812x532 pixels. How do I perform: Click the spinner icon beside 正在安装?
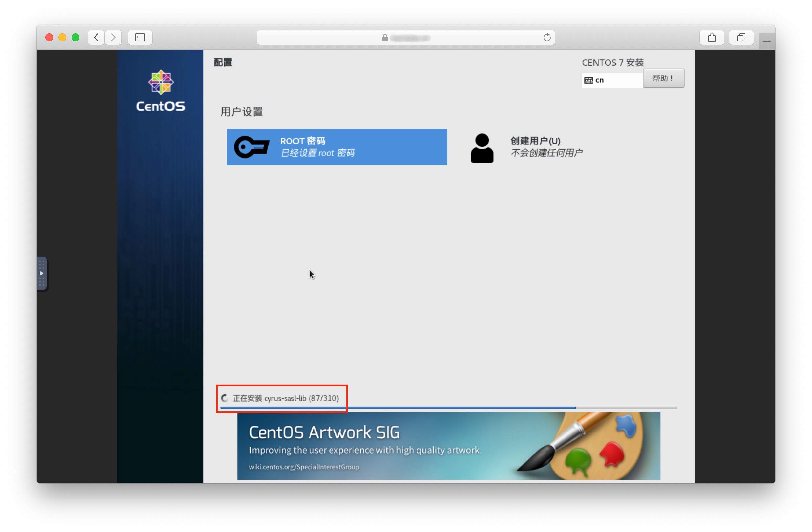click(x=224, y=398)
